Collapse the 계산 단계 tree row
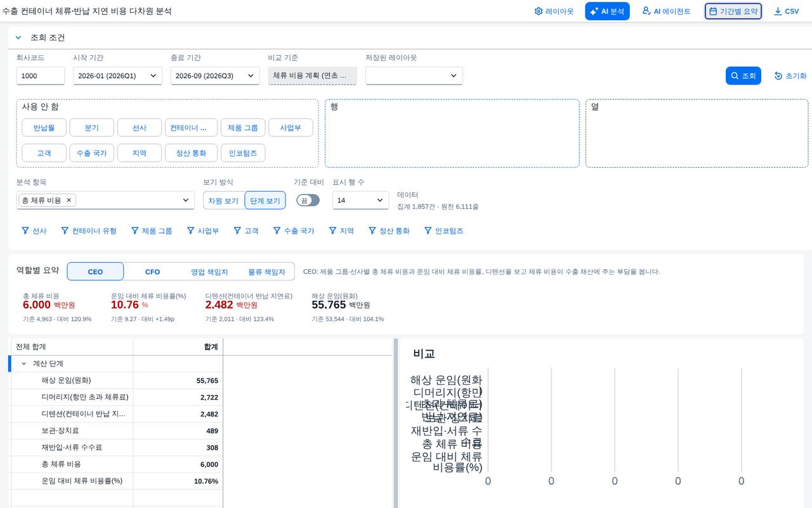 24,364
